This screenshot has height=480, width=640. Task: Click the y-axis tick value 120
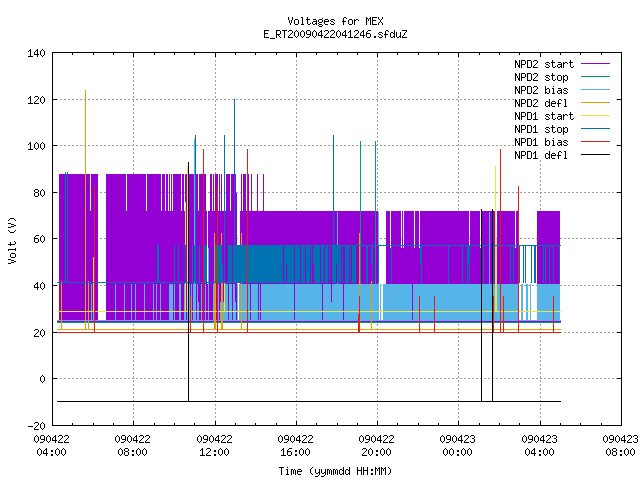pyautogui.click(x=36, y=100)
